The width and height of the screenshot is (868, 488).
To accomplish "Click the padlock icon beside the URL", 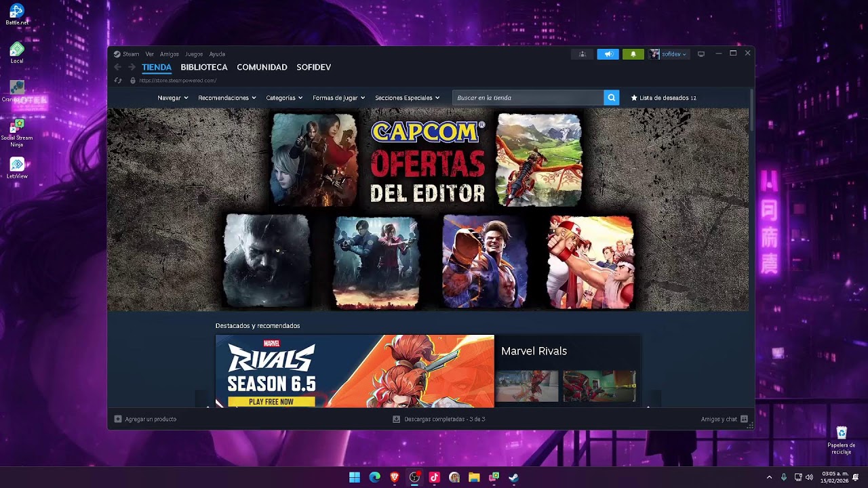I will click(133, 81).
